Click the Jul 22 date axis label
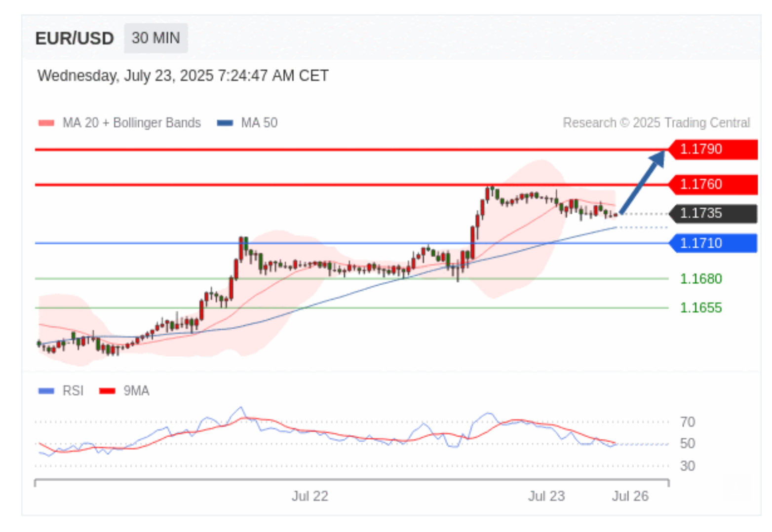The image size is (772, 532). (x=310, y=496)
